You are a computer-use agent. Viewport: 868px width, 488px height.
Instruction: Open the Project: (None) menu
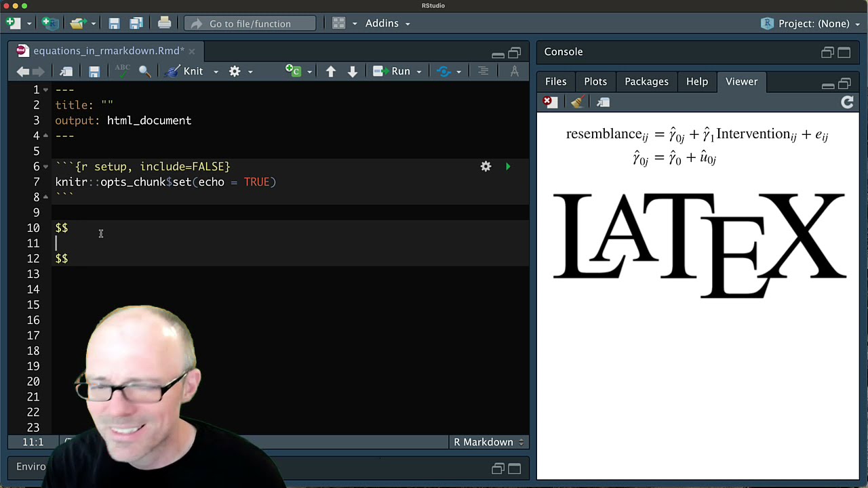[x=810, y=23]
